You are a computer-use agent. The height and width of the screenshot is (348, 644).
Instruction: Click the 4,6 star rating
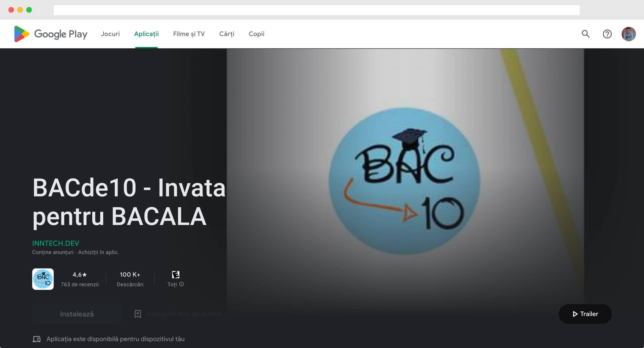(x=79, y=275)
